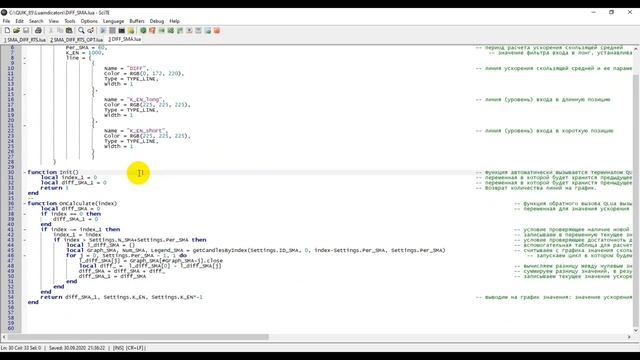
Task: Click the "function Init()" code line
Action: [53, 172]
